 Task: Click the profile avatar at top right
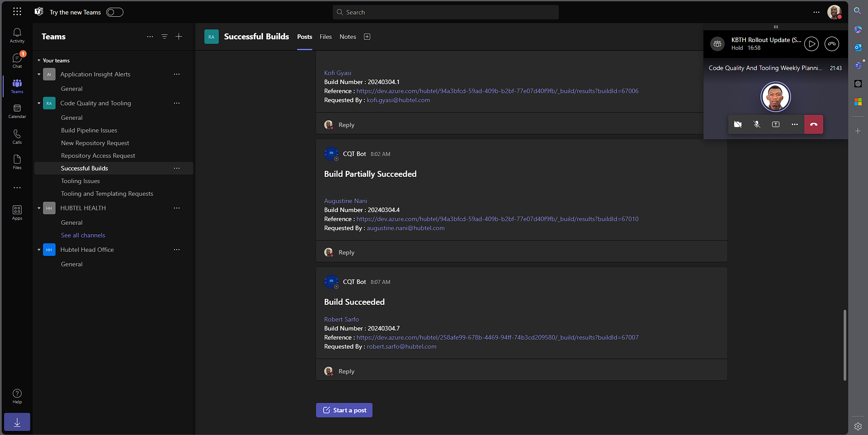coord(835,12)
